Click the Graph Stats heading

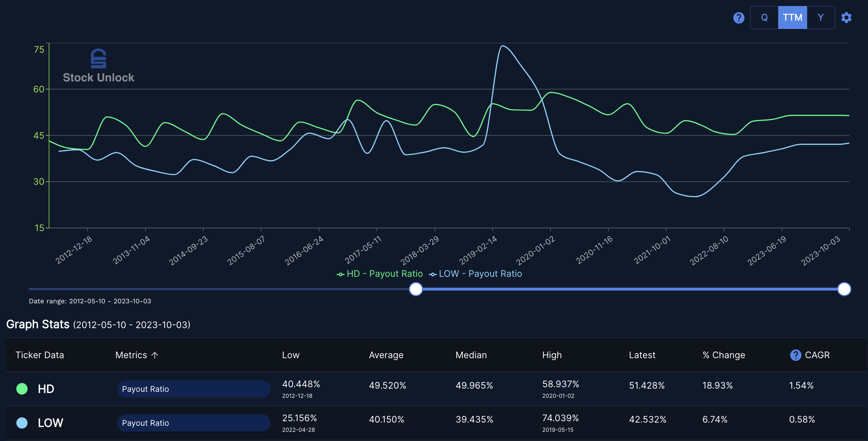pos(38,324)
